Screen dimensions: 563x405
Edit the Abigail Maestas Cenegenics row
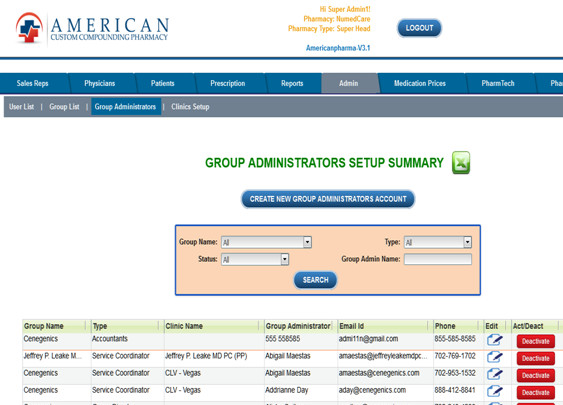coord(495,374)
